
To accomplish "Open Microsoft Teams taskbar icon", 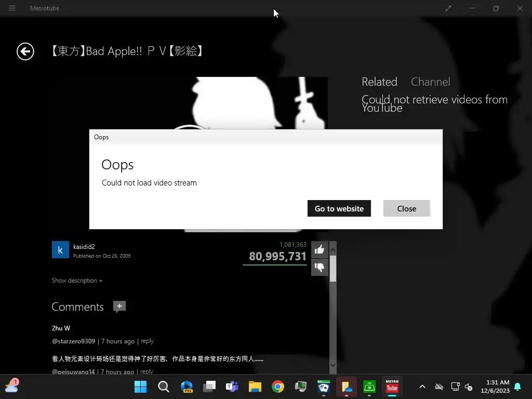I will click(x=232, y=387).
